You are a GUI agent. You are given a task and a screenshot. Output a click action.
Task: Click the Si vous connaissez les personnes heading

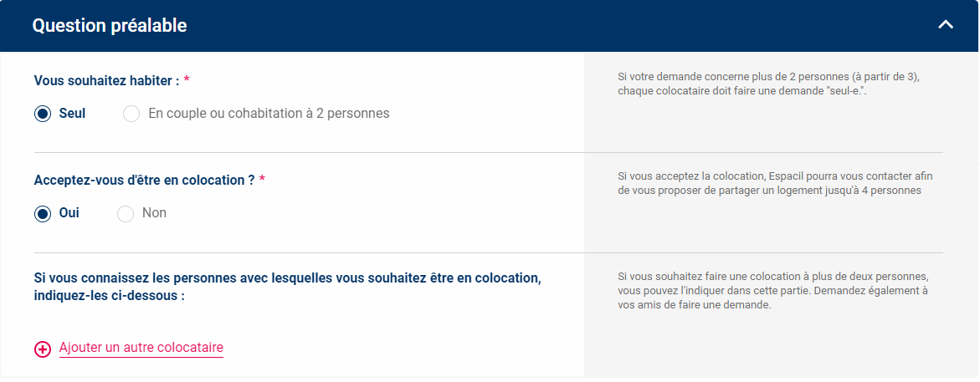pos(288,287)
